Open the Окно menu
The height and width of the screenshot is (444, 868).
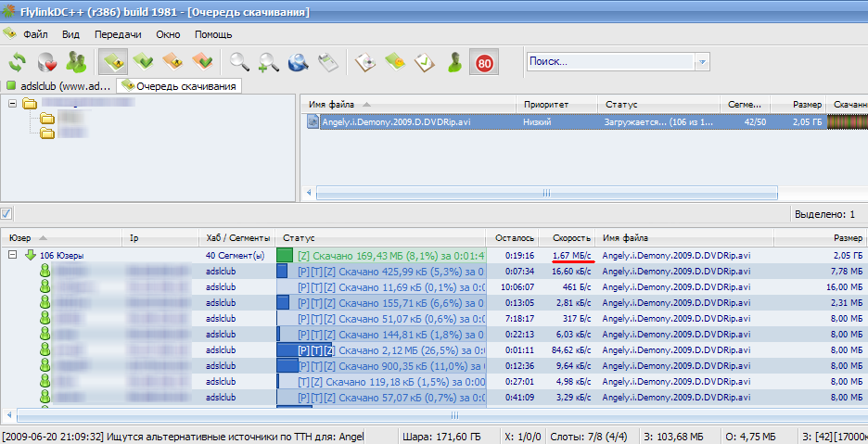[x=168, y=34]
